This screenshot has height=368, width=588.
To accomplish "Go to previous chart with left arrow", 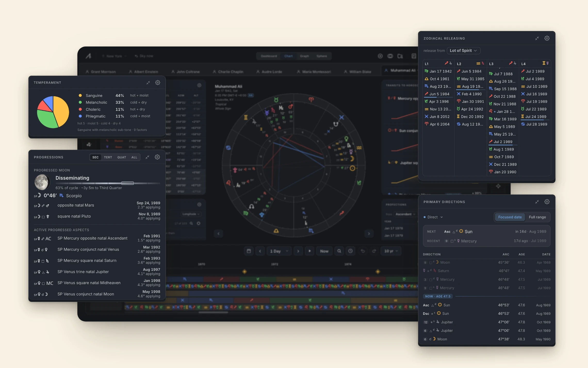I will (x=218, y=234).
